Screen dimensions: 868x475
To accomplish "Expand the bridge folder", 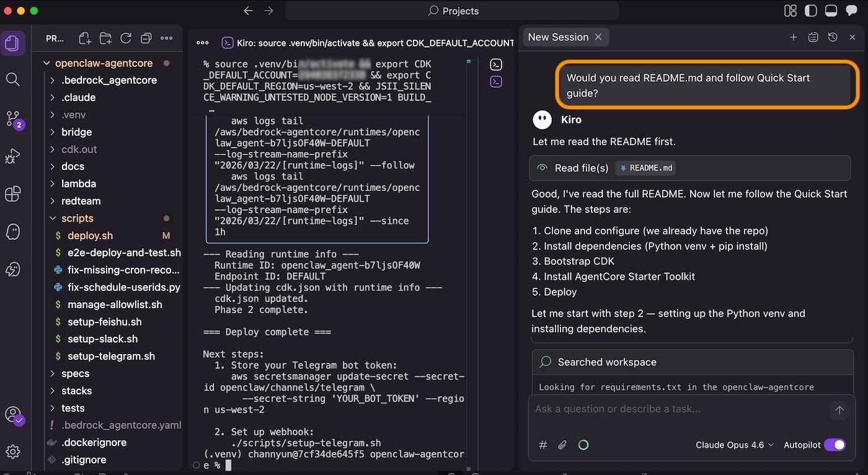I will (76, 132).
